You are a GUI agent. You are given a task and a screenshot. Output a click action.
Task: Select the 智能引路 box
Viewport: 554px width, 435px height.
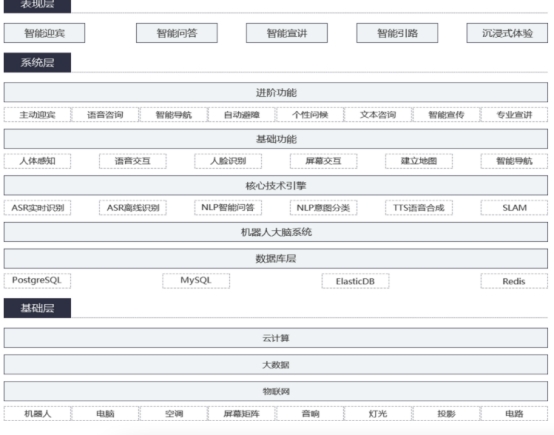tap(397, 33)
